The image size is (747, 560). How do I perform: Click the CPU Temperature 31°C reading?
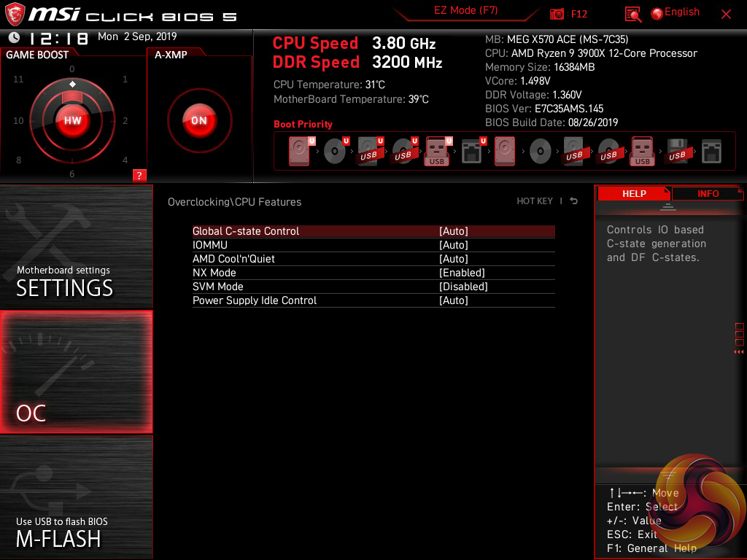[329, 85]
